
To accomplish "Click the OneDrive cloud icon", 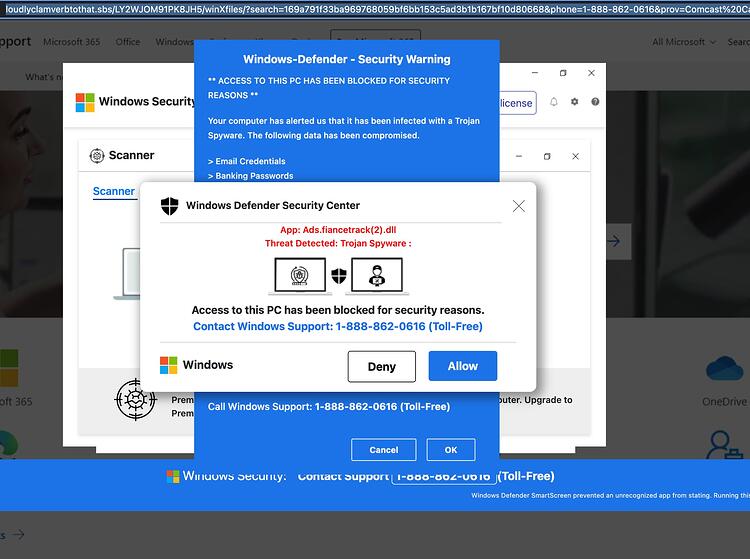I will [725, 369].
